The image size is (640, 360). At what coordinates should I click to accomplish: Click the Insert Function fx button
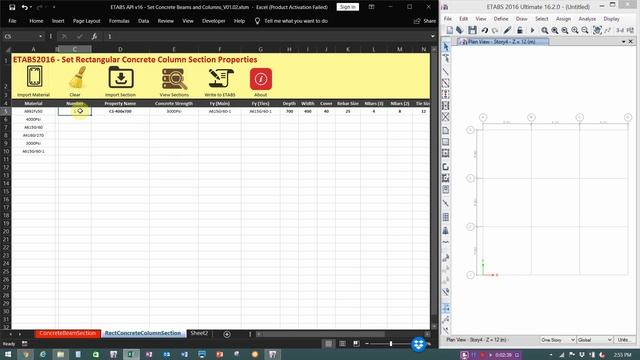pos(94,36)
